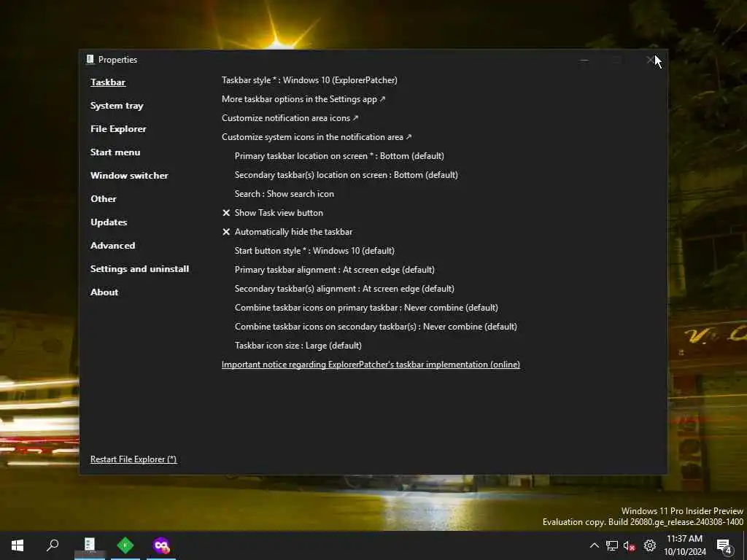The image size is (747, 560).
Task: Open More taskbar options in Settings app
Action: (303, 99)
